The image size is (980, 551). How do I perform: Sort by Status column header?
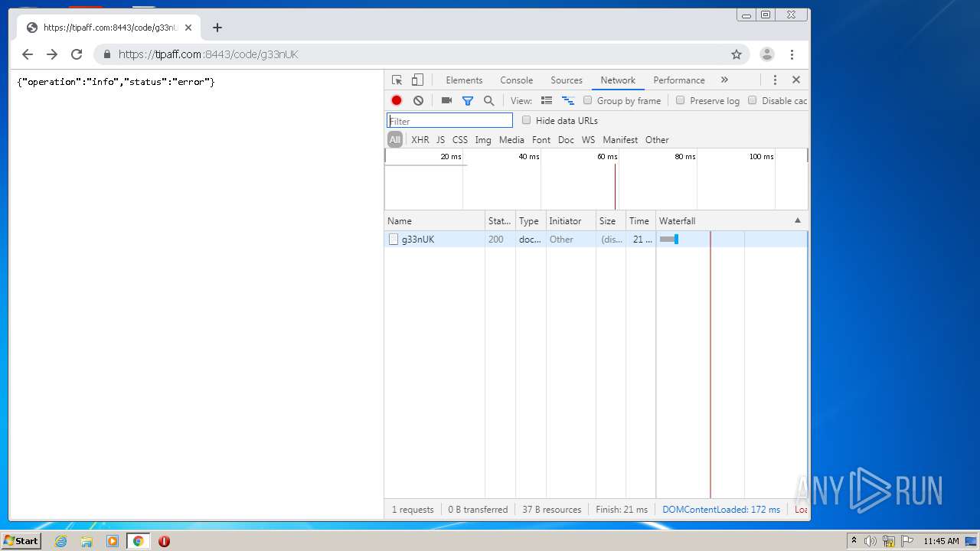coord(500,220)
